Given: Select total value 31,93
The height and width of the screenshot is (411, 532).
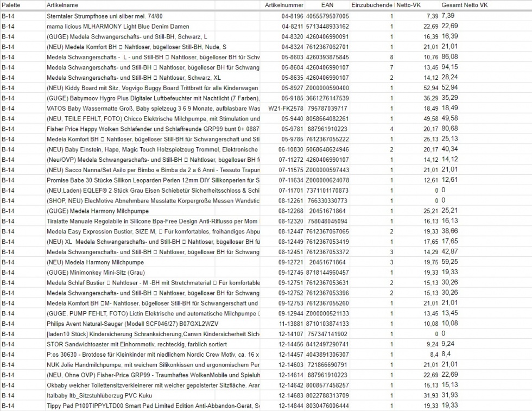Looking at the screenshot, I should tap(449, 395).
